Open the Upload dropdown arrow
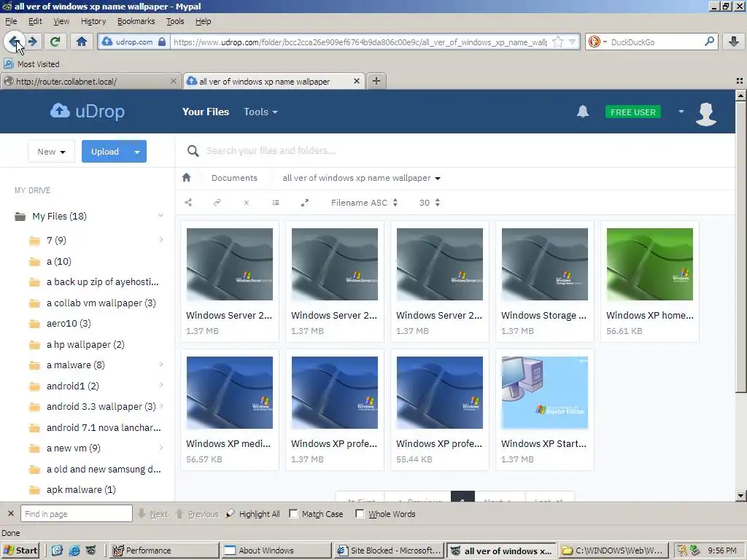The width and height of the screenshot is (747, 560). tap(137, 152)
